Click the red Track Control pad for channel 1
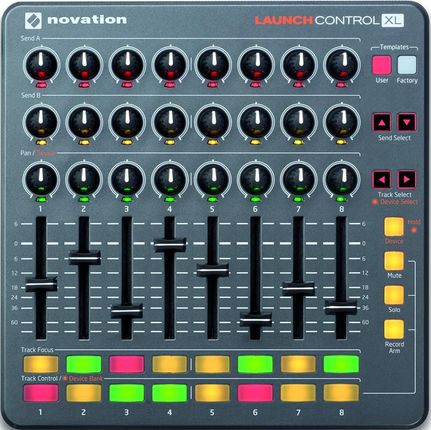The width and height of the screenshot is (431, 430). (41, 393)
